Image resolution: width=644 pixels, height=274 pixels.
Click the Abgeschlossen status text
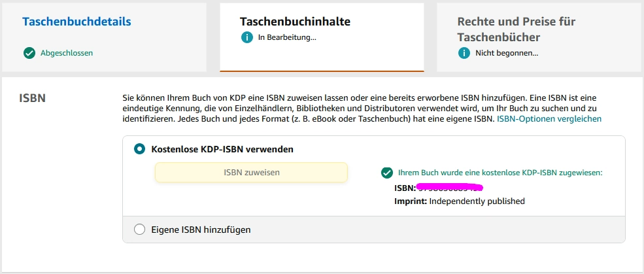(67, 53)
